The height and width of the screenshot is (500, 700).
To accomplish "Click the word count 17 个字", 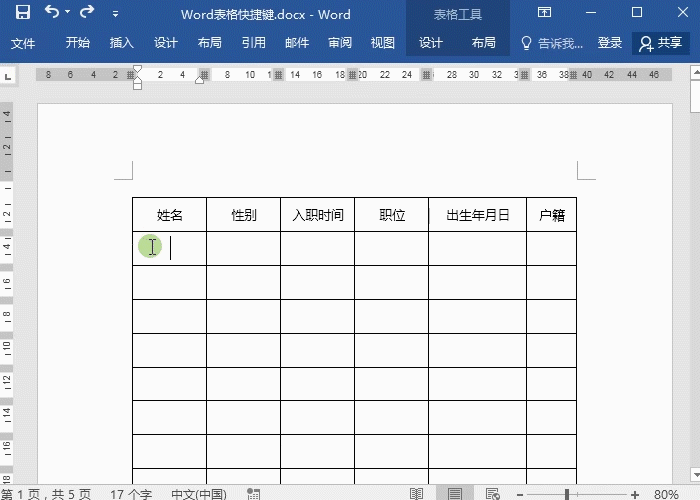I will (131, 494).
